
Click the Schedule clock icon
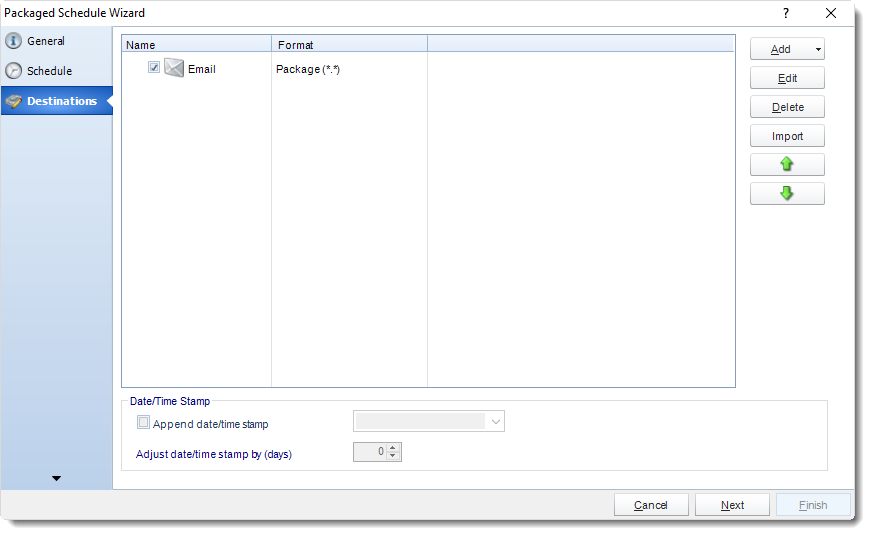click(x=13, y=71)
